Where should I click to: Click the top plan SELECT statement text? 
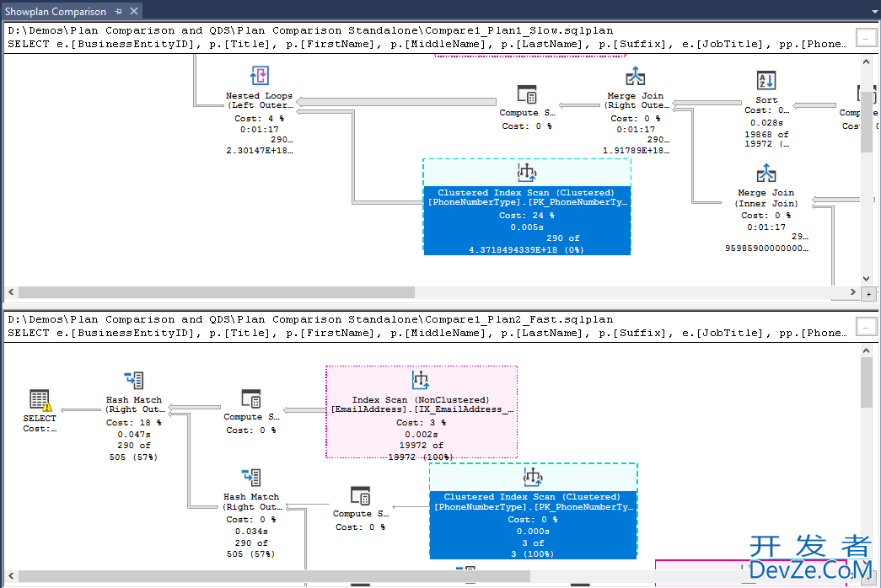[x=427, y=44]
